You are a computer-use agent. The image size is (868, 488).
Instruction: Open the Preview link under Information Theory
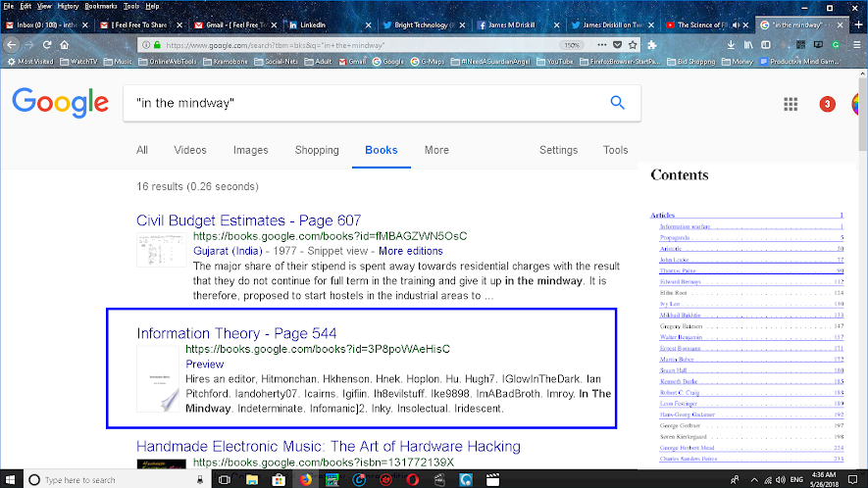[x=205, y=365]
